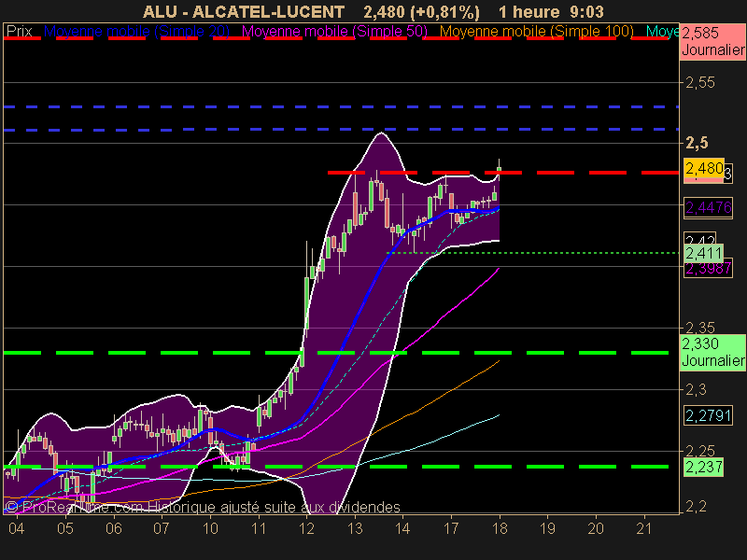Click date label 12 on time axis
This screenshot has height=560, width=747.
coord(307,528)
